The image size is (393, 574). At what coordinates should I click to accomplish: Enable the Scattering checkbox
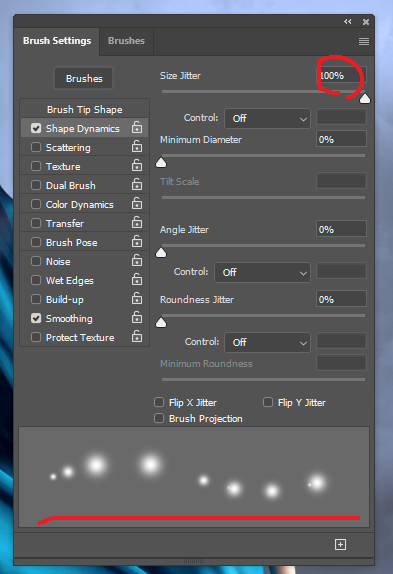[36, 147]
